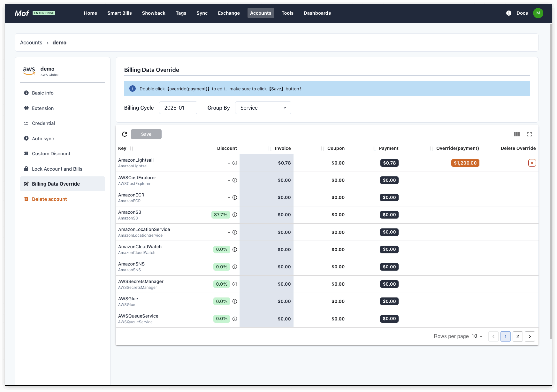This screenshot has height=392, width=557.
Task: Go to page 2
Action: pyautogui.click(x=517, y=336)
